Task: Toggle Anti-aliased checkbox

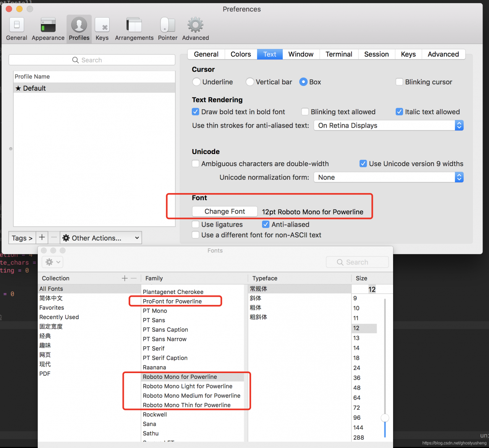Action: tap(266, 224)
